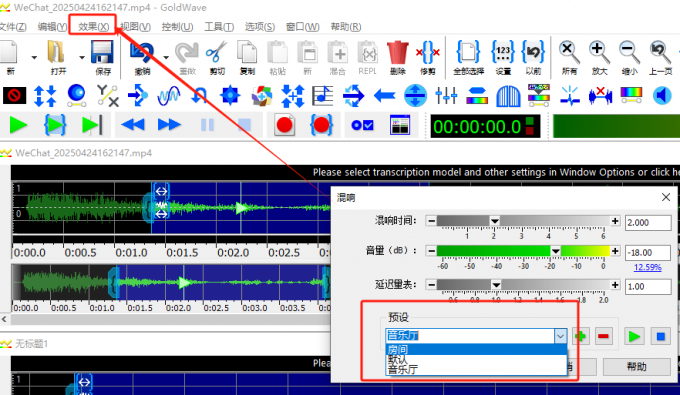Open the dropdown arrow beside Undo

[166, 57]
